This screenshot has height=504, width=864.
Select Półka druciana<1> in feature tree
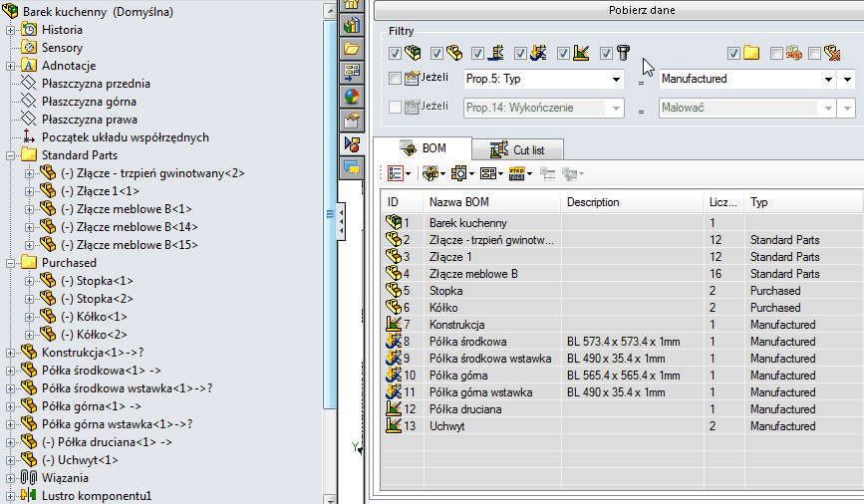[x=107, y=442]
